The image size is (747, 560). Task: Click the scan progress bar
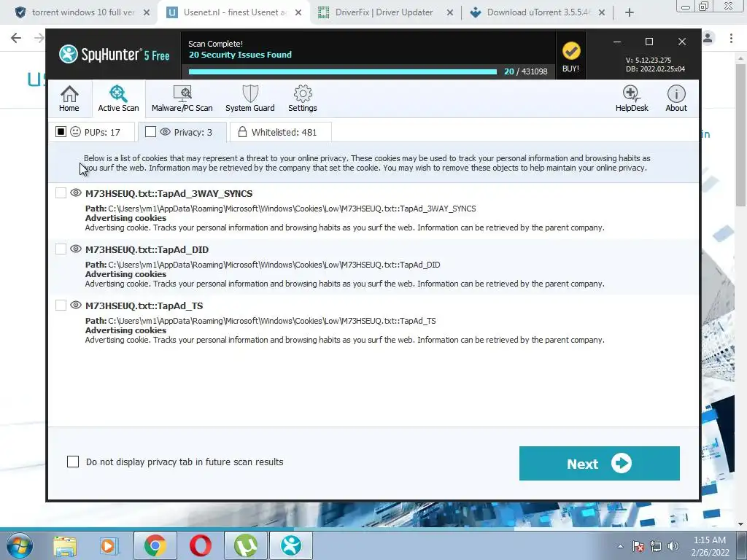(x=343, y=71)
